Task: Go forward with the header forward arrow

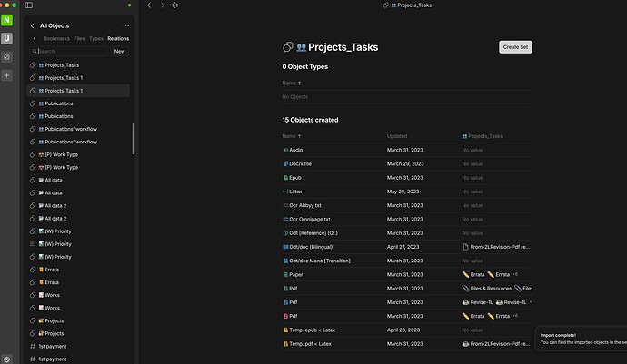Action: [x=163, y=5]
